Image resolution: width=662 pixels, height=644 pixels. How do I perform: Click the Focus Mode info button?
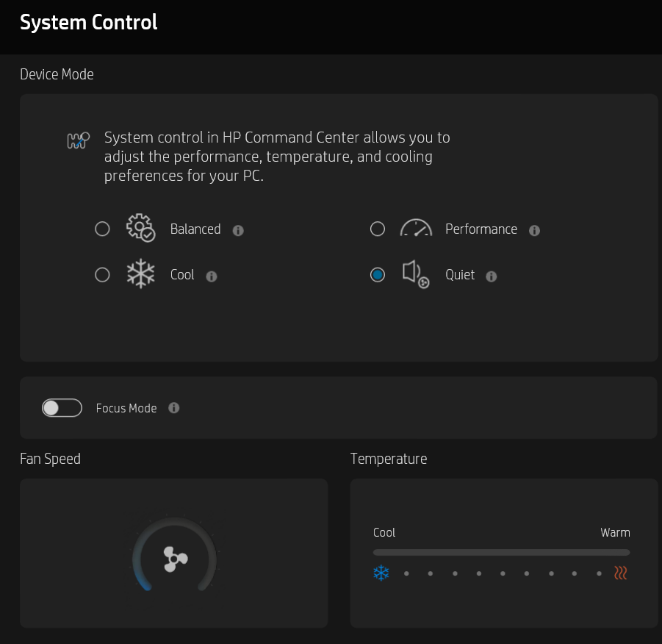coord(173,407)
